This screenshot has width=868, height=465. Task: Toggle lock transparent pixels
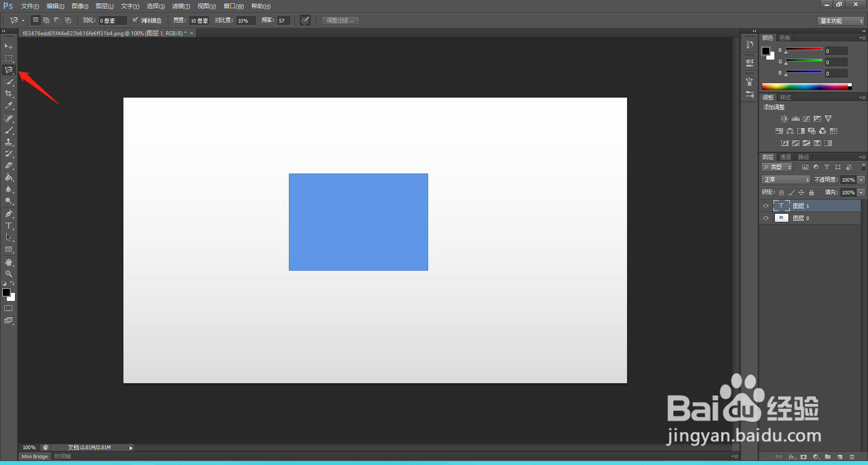(x=781, y=193)
